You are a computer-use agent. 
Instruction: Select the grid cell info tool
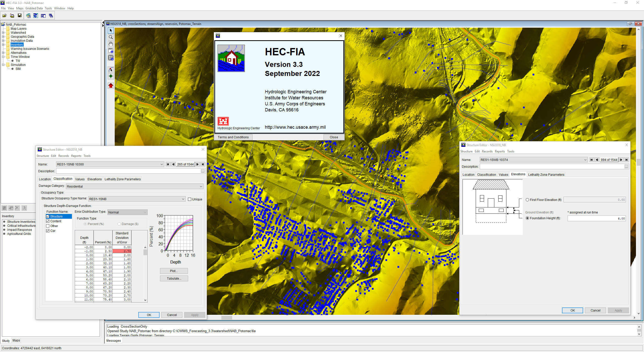point(111,58)
